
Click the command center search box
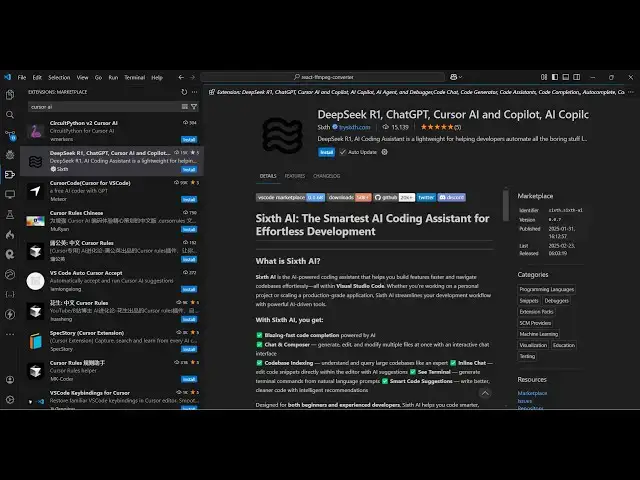(322, 77)
